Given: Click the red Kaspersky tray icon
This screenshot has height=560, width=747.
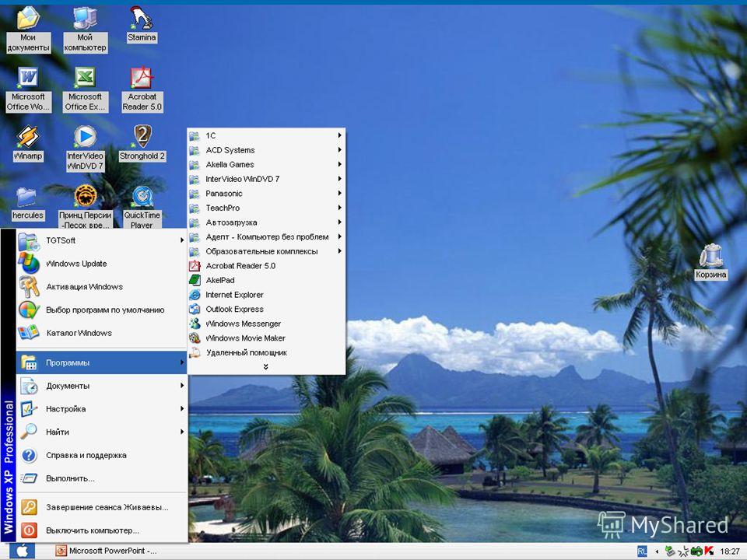Looking at the screenshot, I should 709,551.
